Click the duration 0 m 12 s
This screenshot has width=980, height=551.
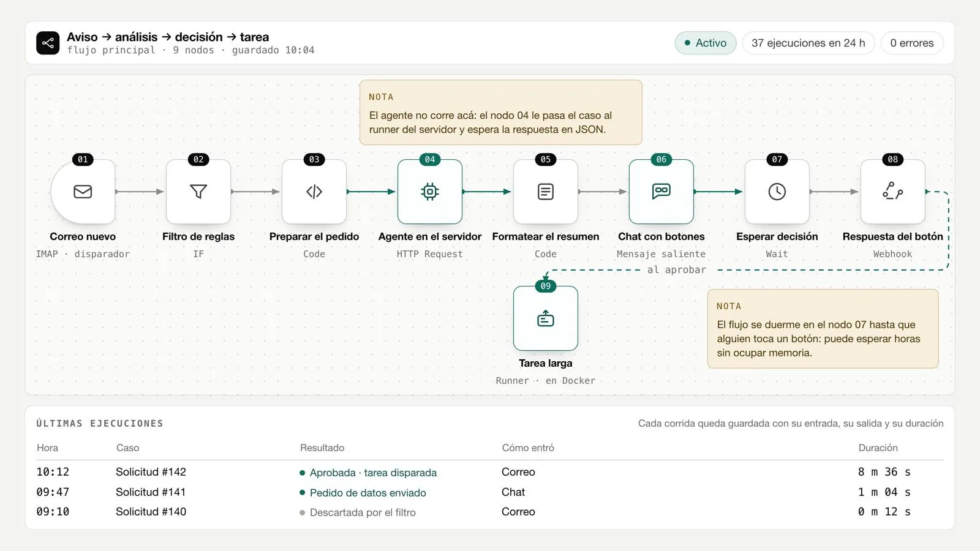click(884, 512)
